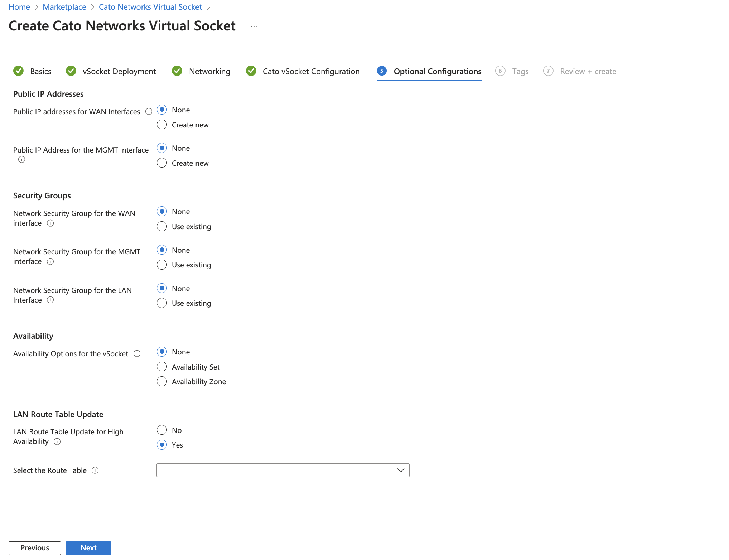The height and width of the screenshot is (560, 729).
Task: Open info for LAN Route Table Update setting
Action: pyautogui.click(x=57, y=441)
